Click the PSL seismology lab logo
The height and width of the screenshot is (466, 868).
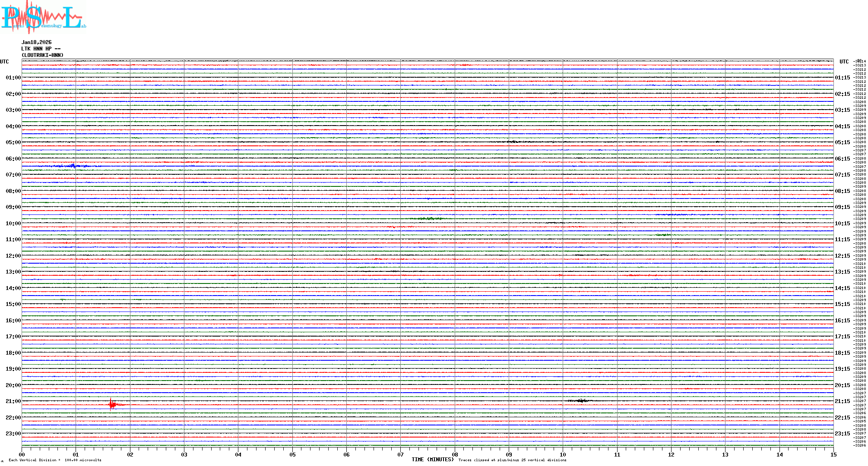43,17
